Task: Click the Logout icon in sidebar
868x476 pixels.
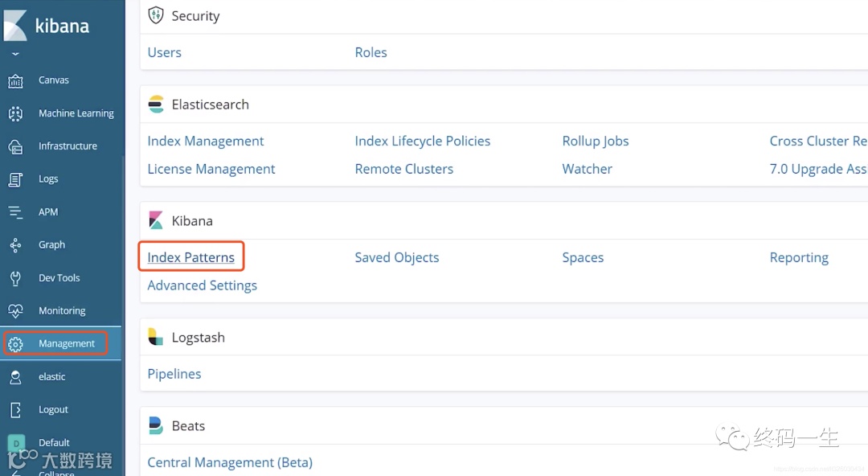Action: (x=15, y=410)
